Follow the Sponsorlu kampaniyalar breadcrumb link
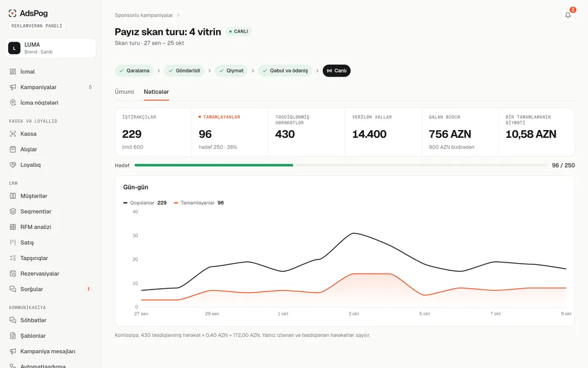 point(143,15)
